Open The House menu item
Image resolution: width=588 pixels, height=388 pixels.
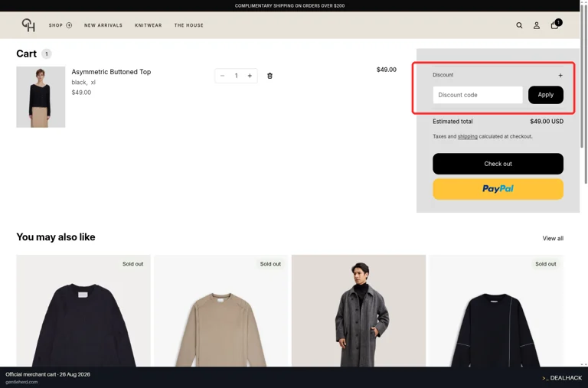pyautogui.click(x=188, y=25)
